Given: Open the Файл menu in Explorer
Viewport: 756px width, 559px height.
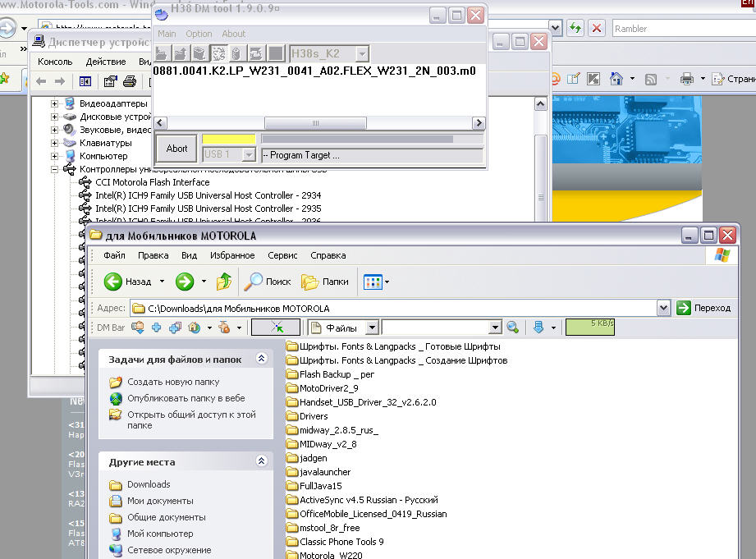Looking at the screenshot, I should coord(114,255).
